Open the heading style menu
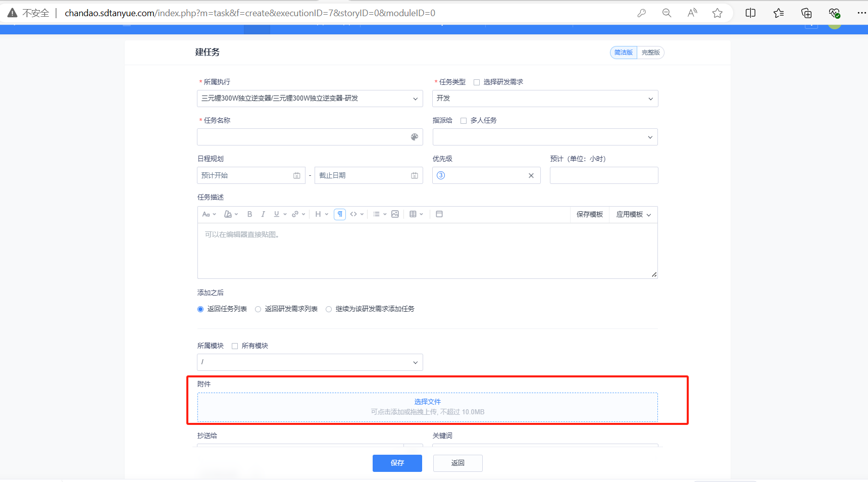The width and height of the screenshot is (868, 482). point(322,214)
